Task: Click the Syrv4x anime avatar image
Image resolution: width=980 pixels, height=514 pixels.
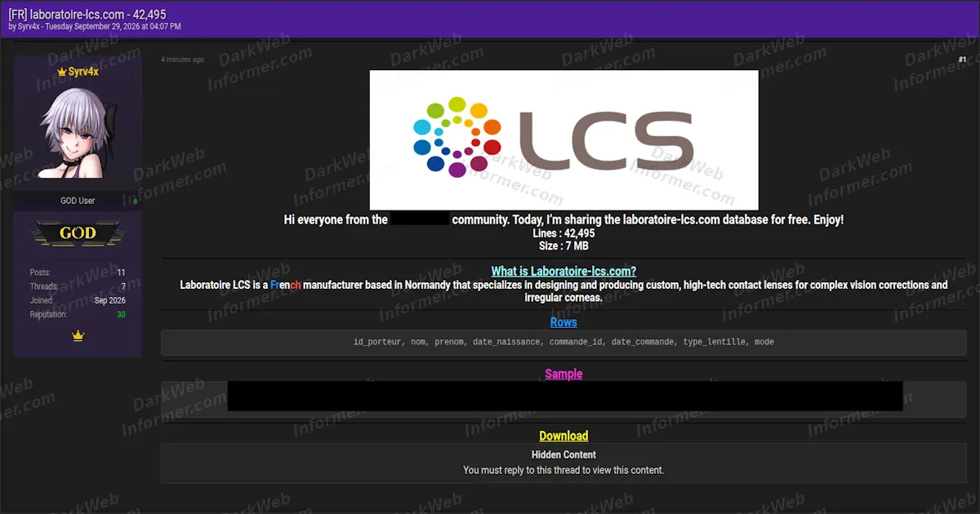Action: pyautogui.click(x=78, y=132)
